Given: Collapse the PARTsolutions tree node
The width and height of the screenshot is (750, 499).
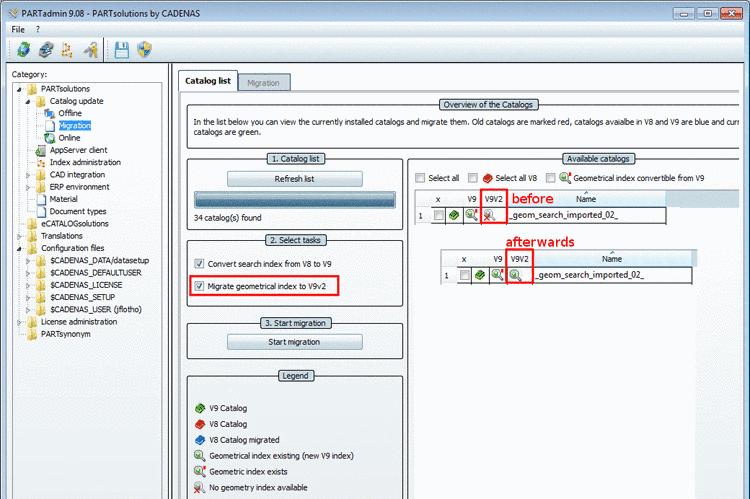Looking at the screenshot, I should coord(19,89).
